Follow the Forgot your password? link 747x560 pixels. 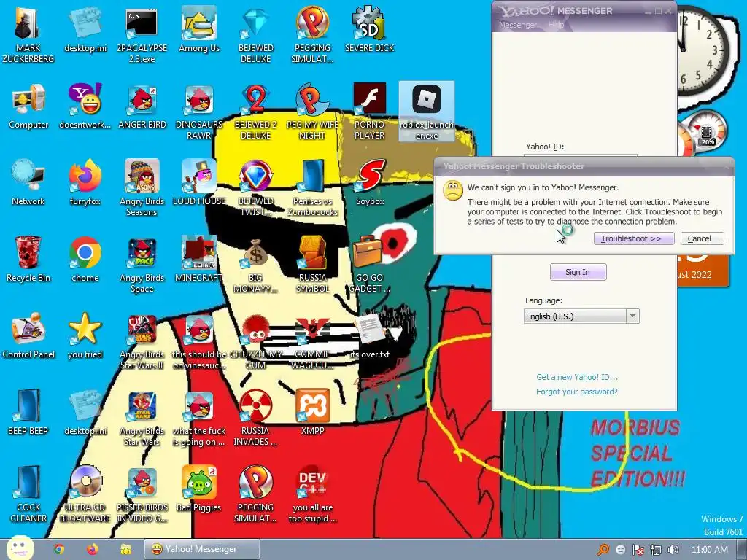pyautogui.click(x=577, y=392)
